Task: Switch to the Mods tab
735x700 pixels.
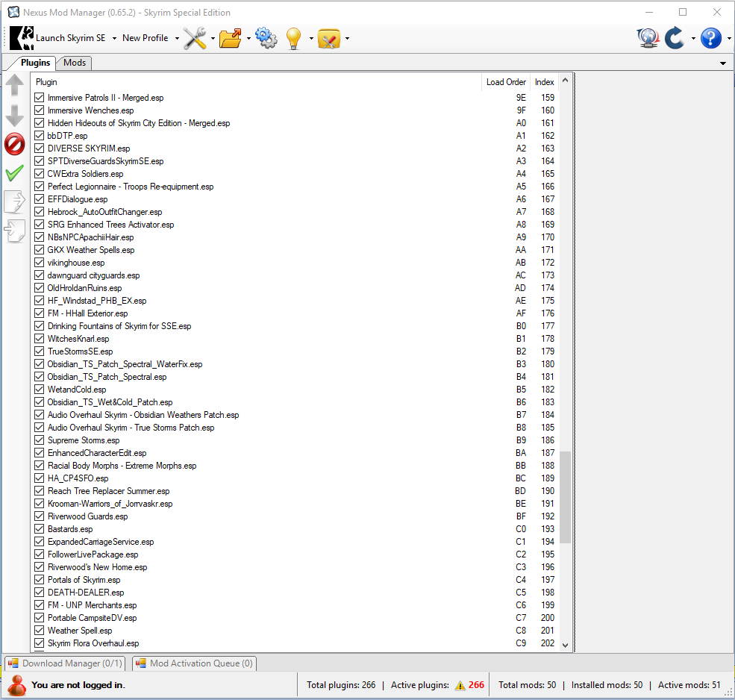Action: tap(75, 63)
